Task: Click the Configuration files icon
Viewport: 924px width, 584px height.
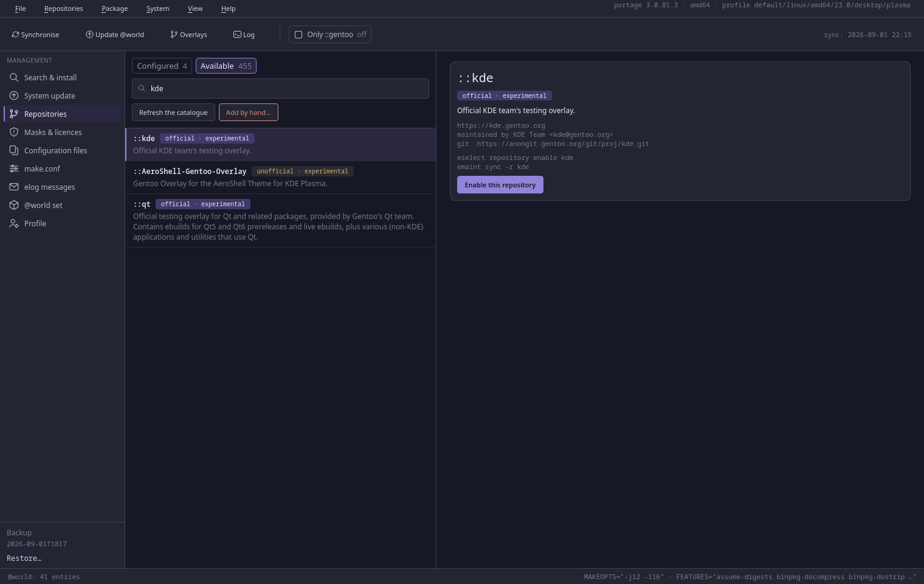Action: click(14, 150)
